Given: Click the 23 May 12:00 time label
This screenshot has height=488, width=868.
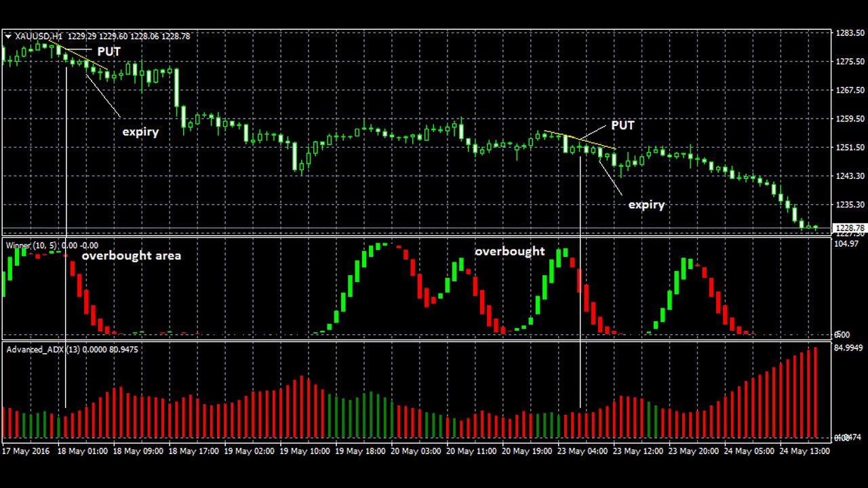Looking at the screenshot, I should [x=638, y=451].
